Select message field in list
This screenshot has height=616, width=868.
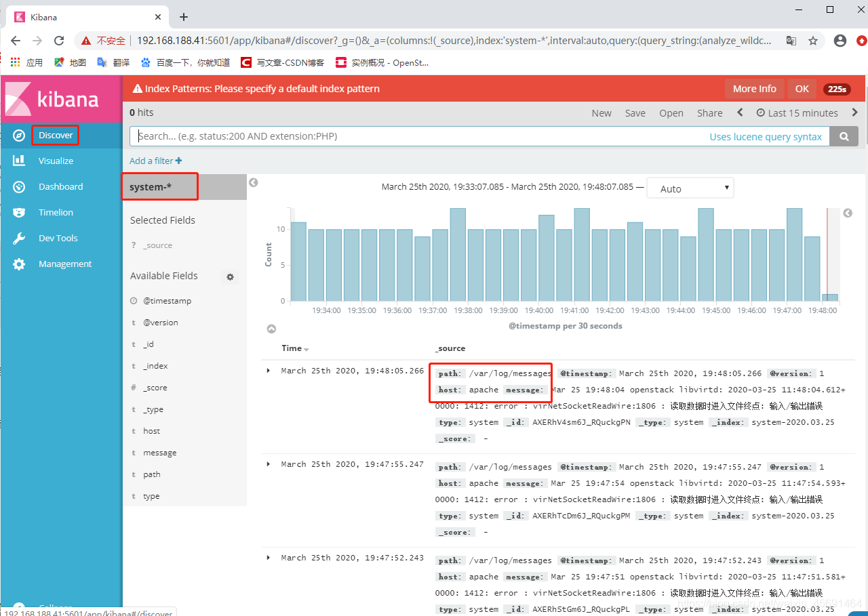[x=159, y=453]
